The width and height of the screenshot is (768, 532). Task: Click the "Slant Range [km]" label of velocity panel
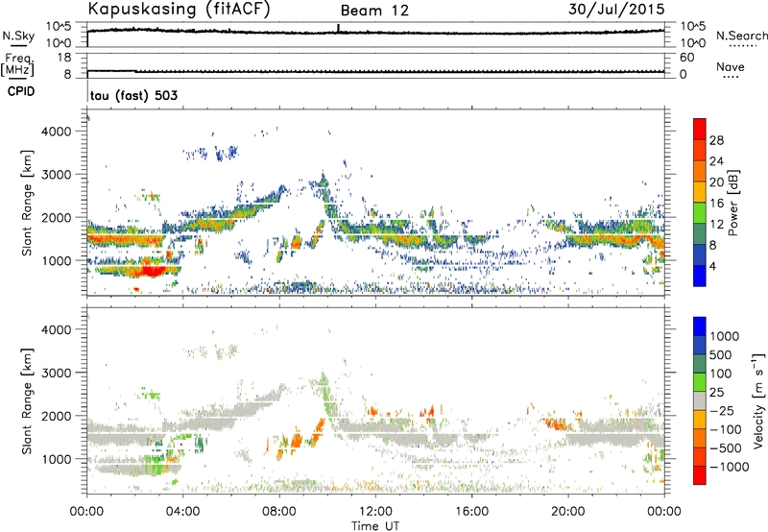27,400
